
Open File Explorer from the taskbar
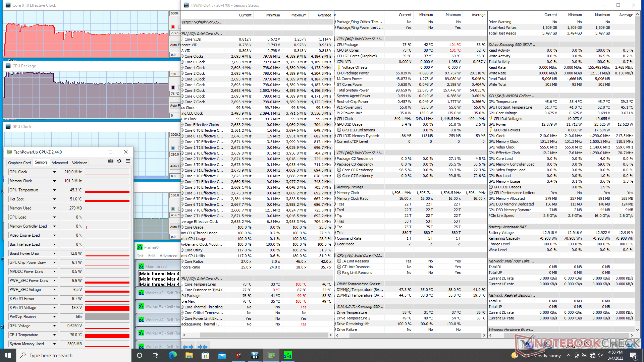[x=189, y=355]
